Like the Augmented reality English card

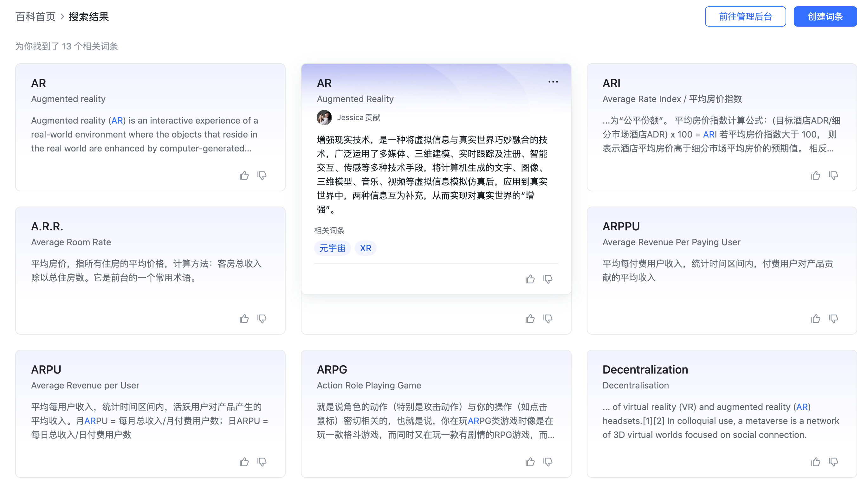(x=244, y=176)
